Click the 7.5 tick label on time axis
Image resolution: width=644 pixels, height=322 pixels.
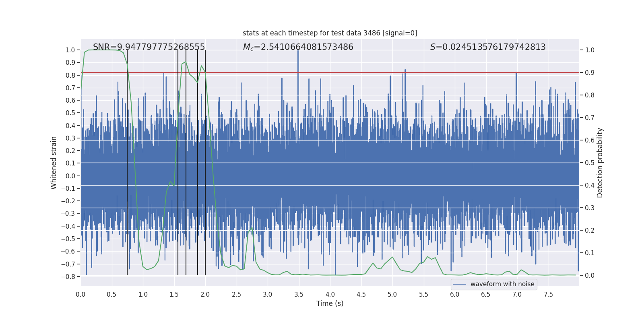coord(548,294)
